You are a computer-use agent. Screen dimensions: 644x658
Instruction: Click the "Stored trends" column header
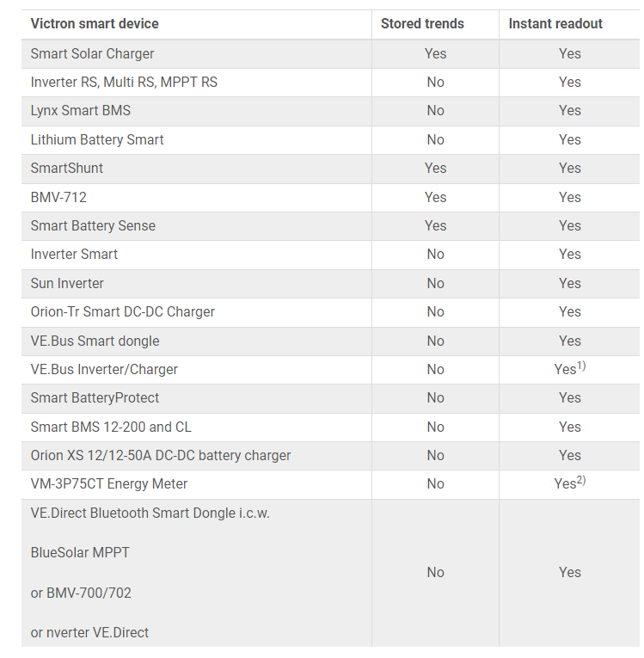tap(422, 24)
